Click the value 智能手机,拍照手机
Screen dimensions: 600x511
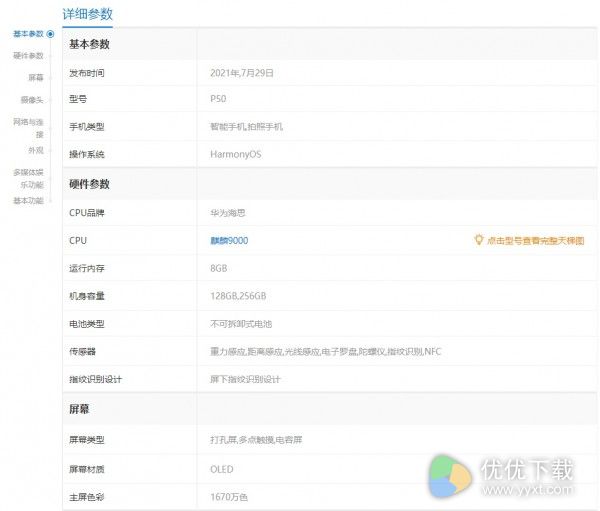pos(246,127)
